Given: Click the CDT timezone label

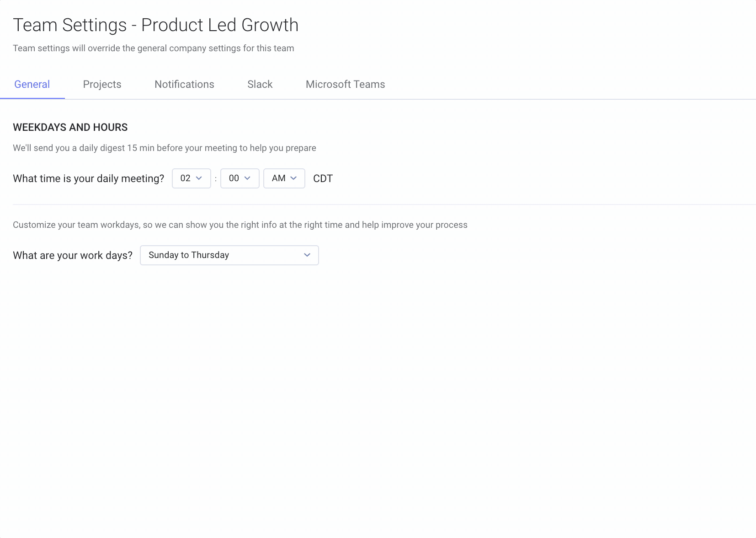Looking at the screenshot, I should pyautogui.click(x=323, y=178).
